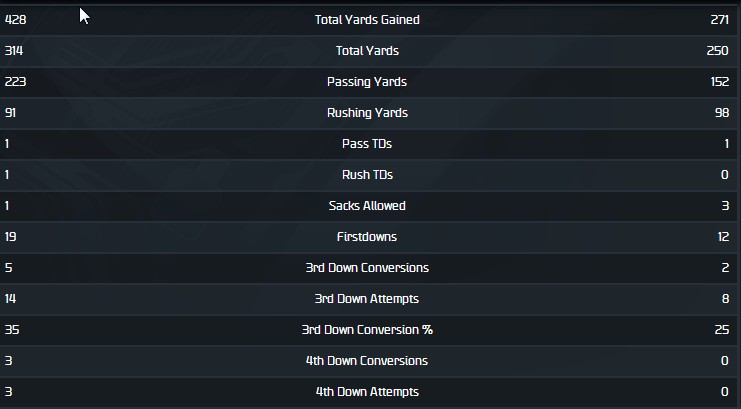Click the Sacks Allowed stat label
Image resolution: width=741 pixels, height=409 pixels.
(x=367, y=205)
